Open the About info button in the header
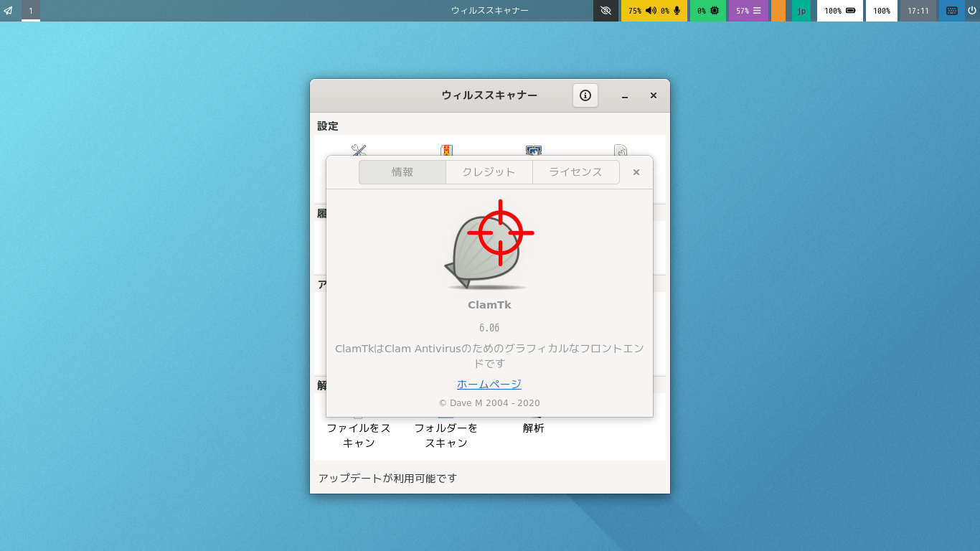 tap(585, 95)
